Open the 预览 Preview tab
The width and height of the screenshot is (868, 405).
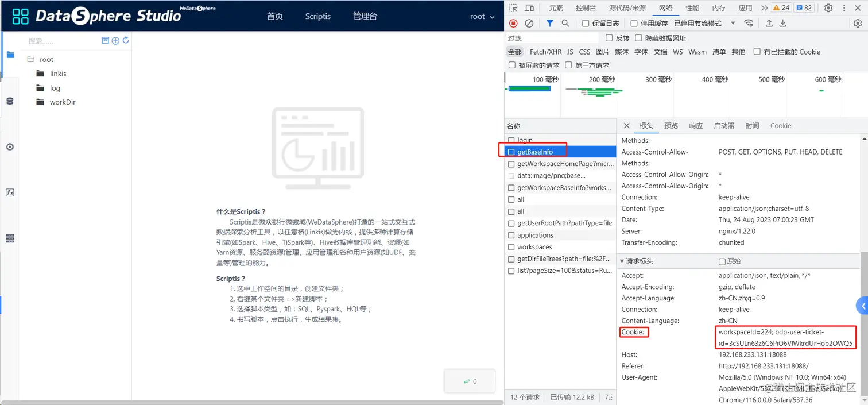[x=671, y=125]
